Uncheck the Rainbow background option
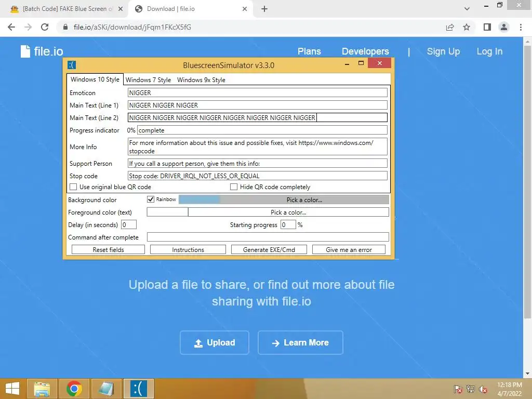This screenshot has height=399, width=532. (151, 199)
